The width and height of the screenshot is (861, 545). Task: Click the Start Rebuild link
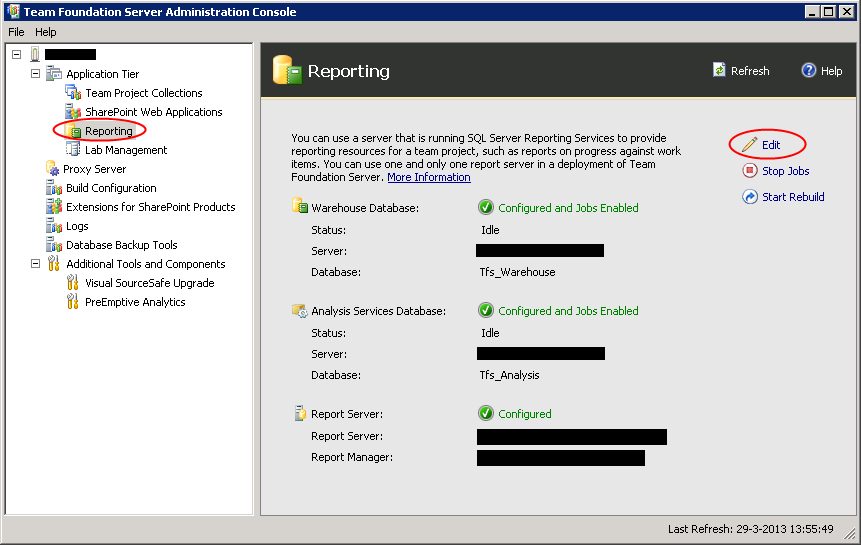click(793, 197)
